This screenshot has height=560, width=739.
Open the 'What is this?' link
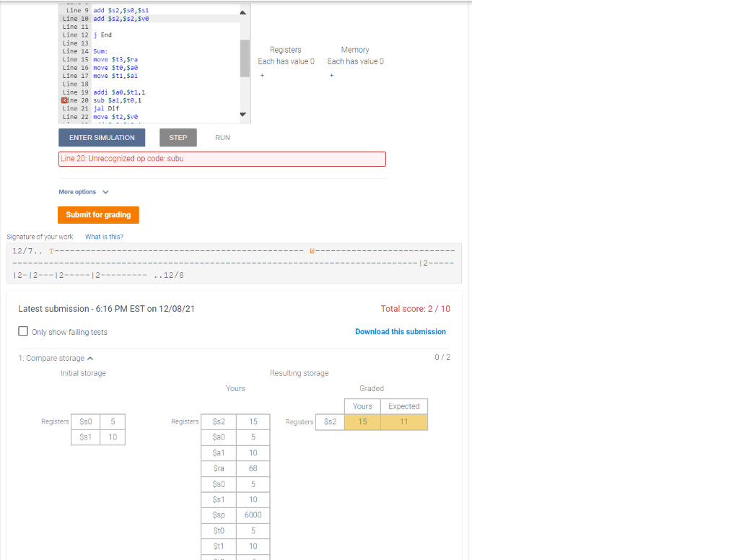tap(103, 236)
